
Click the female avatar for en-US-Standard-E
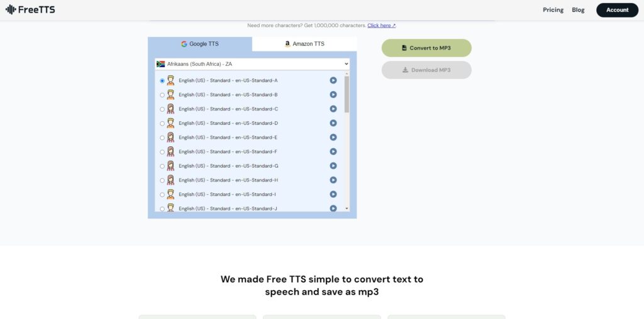pos(170,138)
